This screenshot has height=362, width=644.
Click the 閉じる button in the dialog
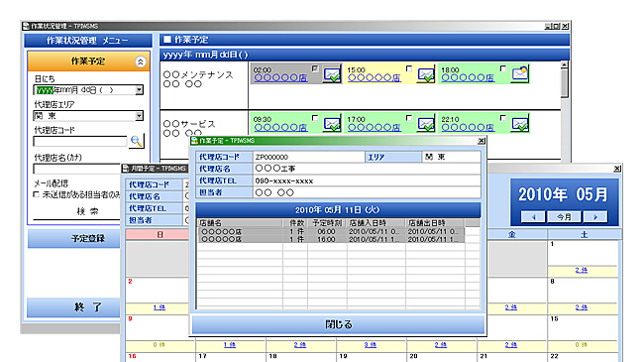tap(339, 324)
